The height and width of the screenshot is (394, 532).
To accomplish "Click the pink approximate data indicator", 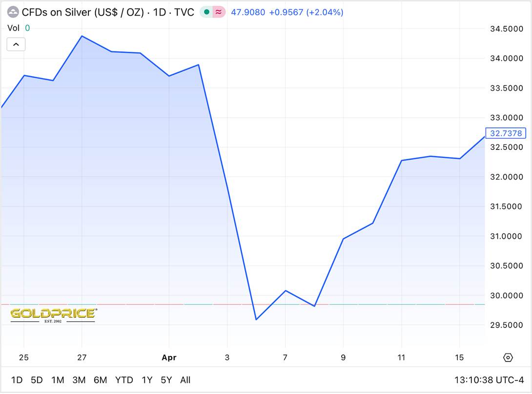I will tap(219, 12).
